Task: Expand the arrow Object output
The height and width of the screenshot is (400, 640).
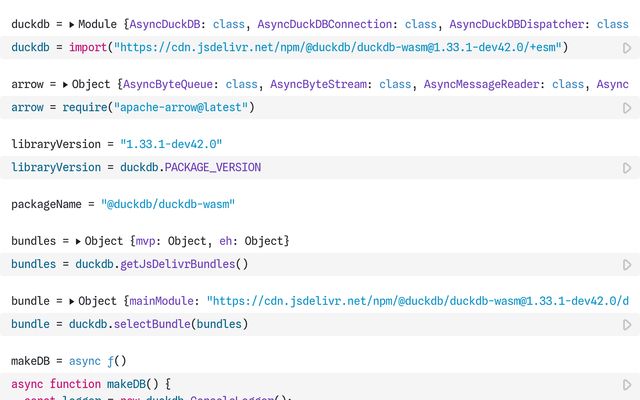Action: pos(66,85)
